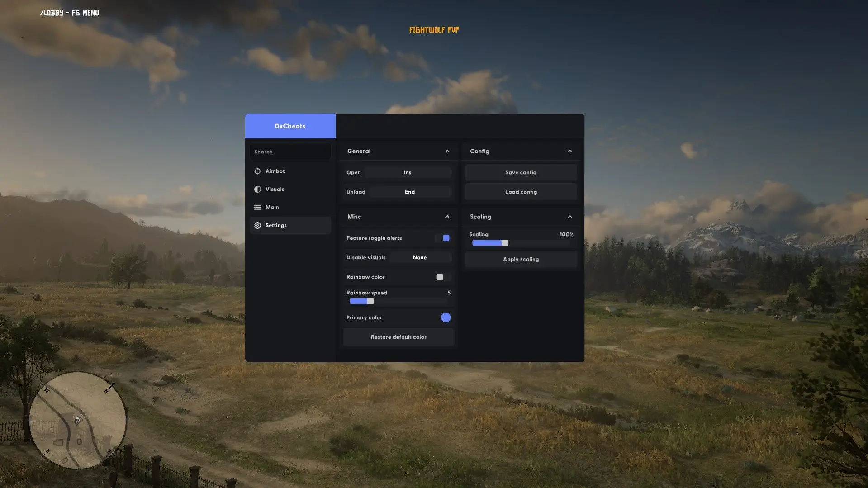Toggle Feature toggle alerts checkbox
The width and height of the screenshot is (868, 488).
click(446, 238)
